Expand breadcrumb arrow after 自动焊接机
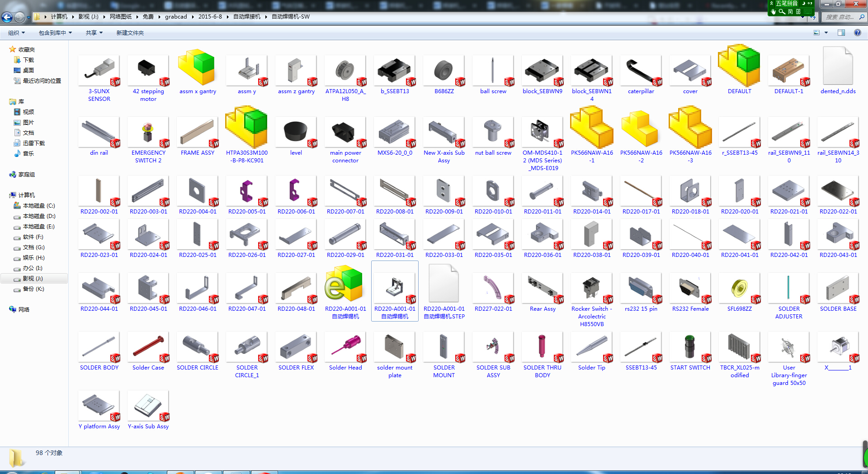 pos(266,17)
